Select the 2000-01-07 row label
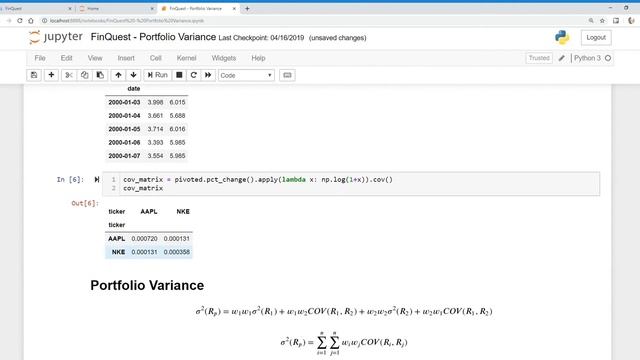The height and width of the screenshot is (360, 640). click(x=124, y=156)
